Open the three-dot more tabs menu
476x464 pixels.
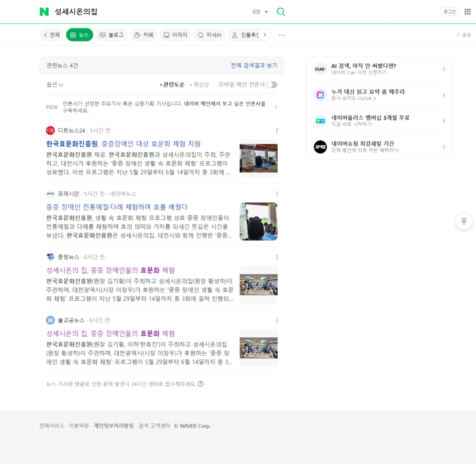tap(282, 35)
